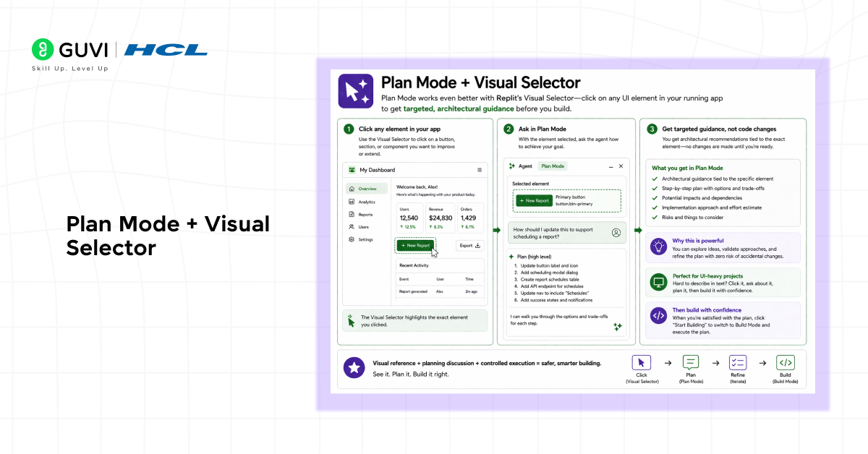Minimize the Agent panel

coord(610,166)
